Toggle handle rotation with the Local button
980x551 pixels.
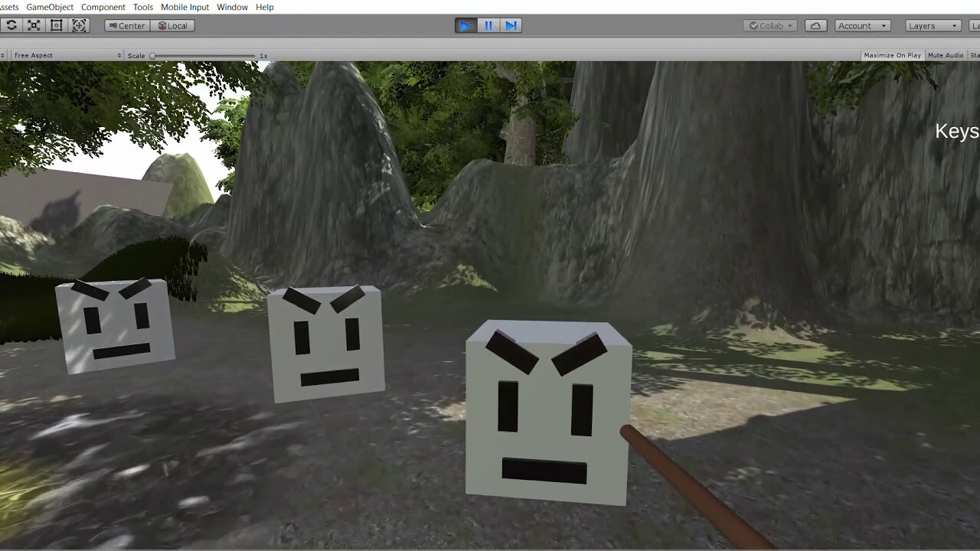tap(172, 25)
